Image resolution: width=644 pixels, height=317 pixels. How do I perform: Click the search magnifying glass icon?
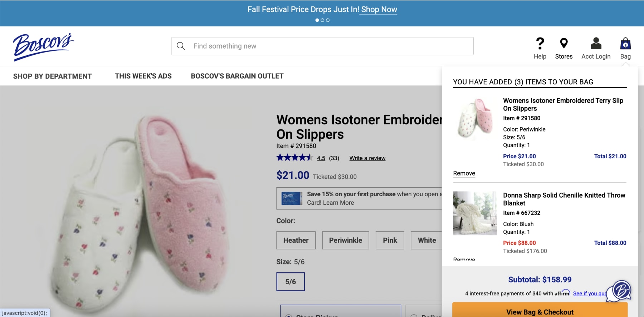(181, 46)
